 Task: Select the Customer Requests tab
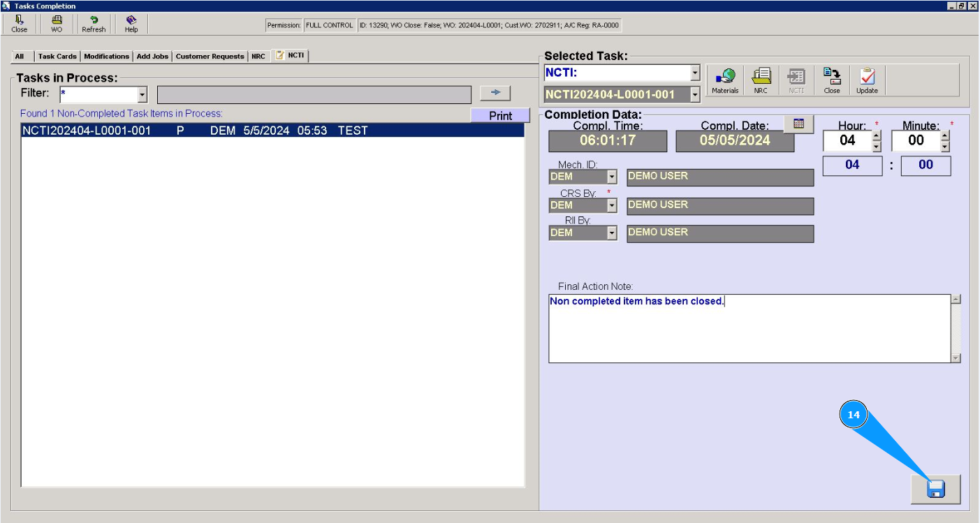point(210,56)
